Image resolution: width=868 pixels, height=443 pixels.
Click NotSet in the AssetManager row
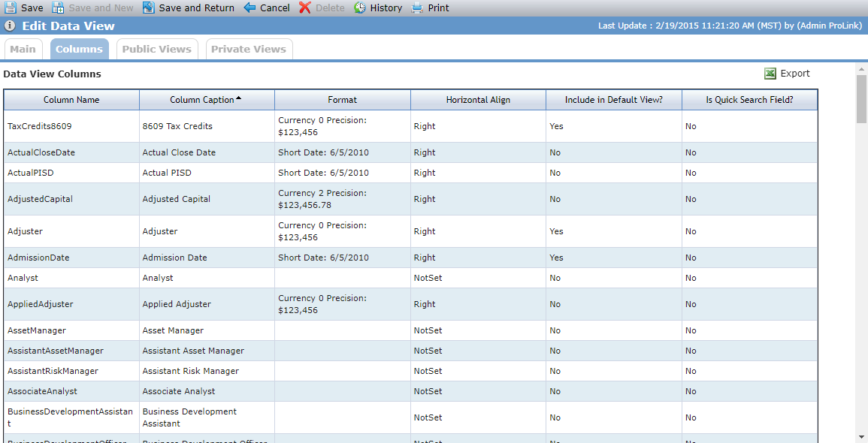(x=428, y=330)
